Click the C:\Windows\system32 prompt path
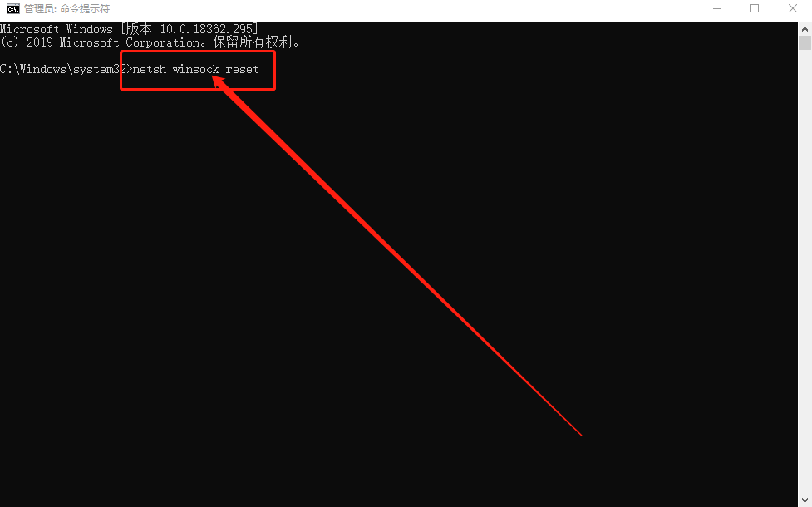 click(63, 69)
